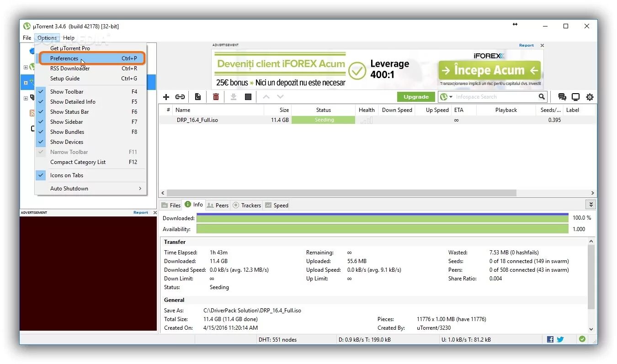Switch to the Info tab
Viewport: 617px width, 364px height.
[194, 205]
